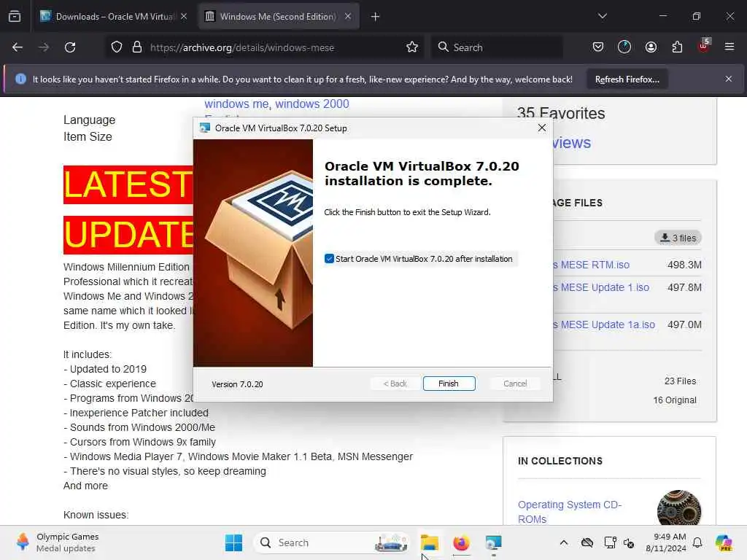Open the notifications bell
Viewport: 747px width, 560px height.
tap(697, 542)
